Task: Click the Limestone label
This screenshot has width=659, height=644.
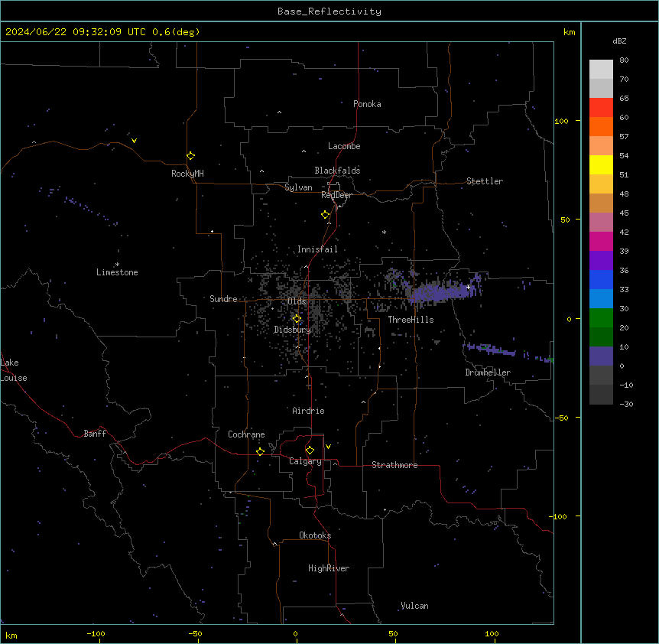Action: pyautogui.click(x=117, y=272)
